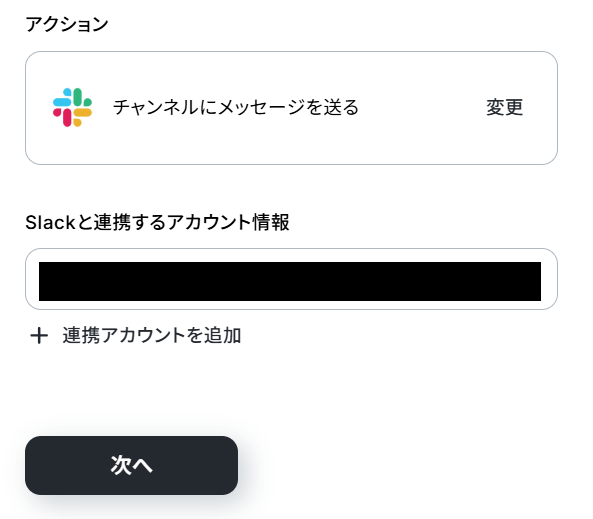The image size is (593, 519).
Task: Change the Slack action via 変更
Action: tap(505, 107)
